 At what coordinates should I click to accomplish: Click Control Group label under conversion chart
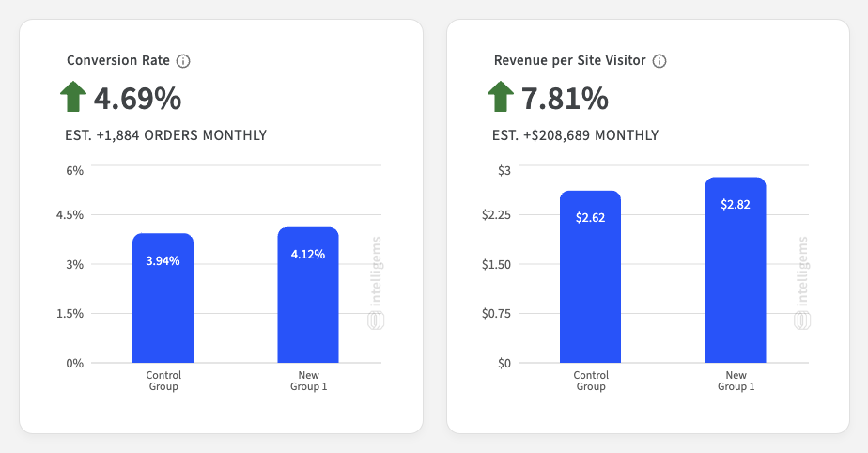point(163,381)
